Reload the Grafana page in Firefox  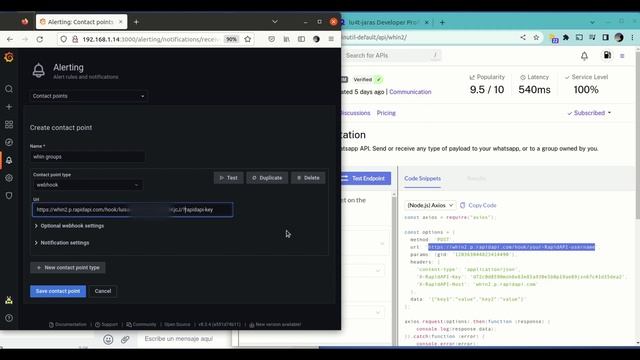[40, 39]
